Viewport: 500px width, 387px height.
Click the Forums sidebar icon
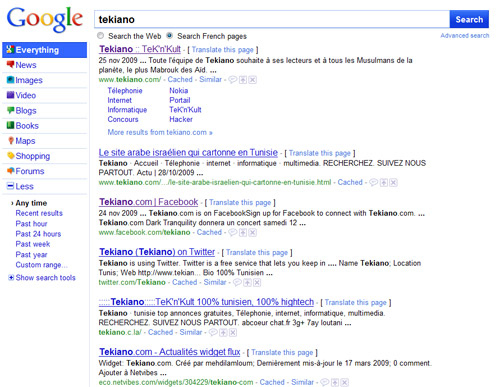point(10,171)
